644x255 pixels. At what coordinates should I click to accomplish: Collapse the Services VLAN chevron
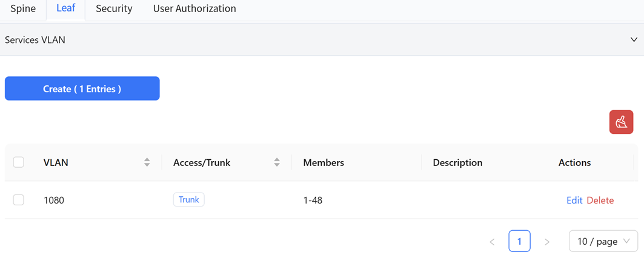click(633, 39)
